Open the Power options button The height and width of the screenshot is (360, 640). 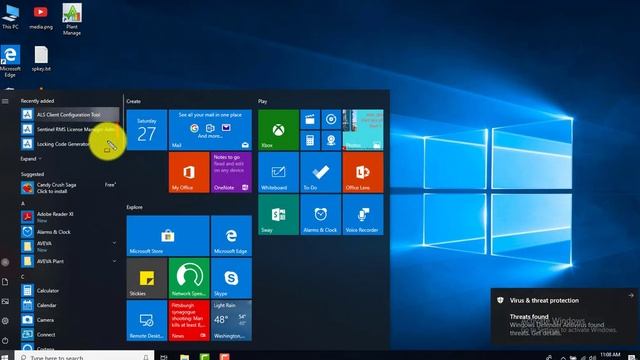[5, 340]
